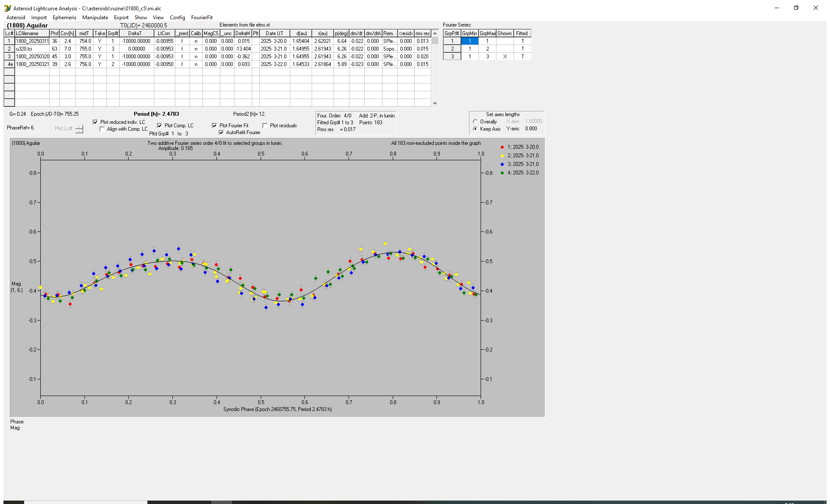The image size is (830, 504).
Task: Click the Four. Order: 4/0 readout
Action: [x=334, y=116]
